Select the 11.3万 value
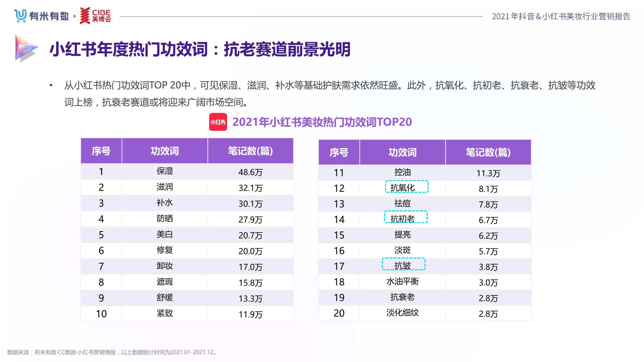Screen dimensions: 644x362 488,173
